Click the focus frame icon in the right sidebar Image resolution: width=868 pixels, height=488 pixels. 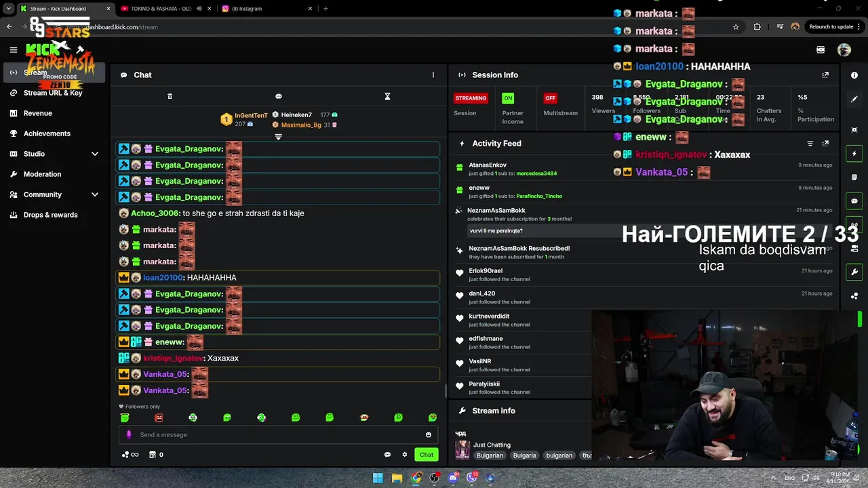(854, 129)
